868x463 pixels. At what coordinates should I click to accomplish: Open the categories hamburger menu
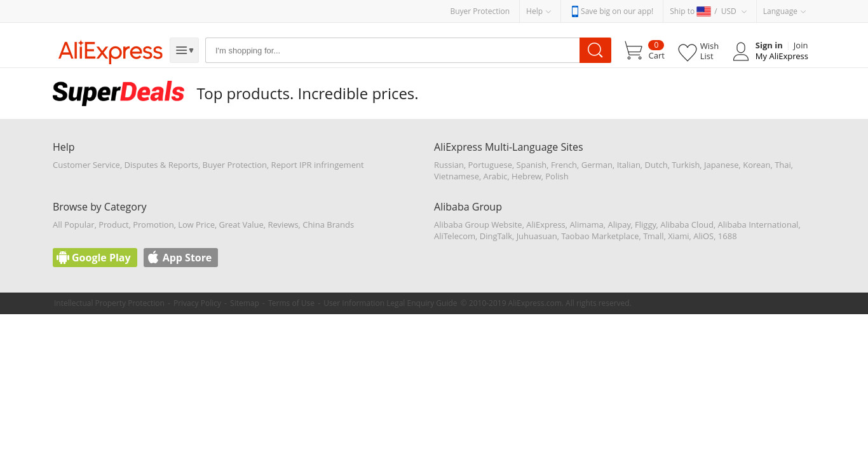pos(184,50)
